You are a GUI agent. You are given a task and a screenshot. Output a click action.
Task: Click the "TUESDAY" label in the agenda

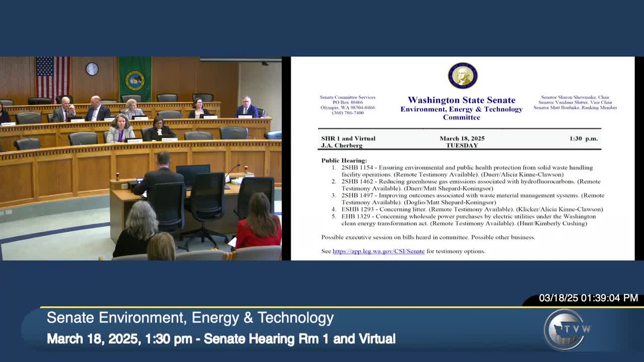[462, 145]
